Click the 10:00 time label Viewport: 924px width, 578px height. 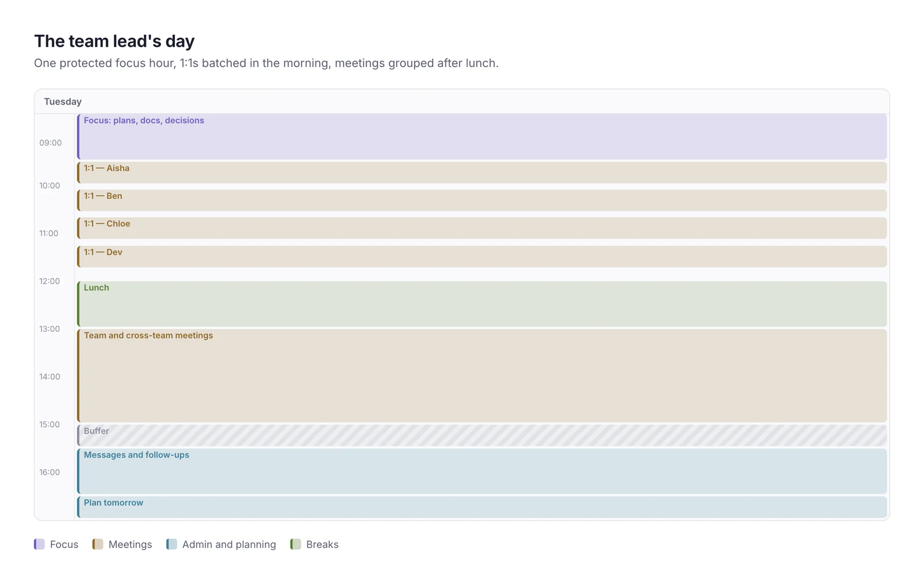50,186
